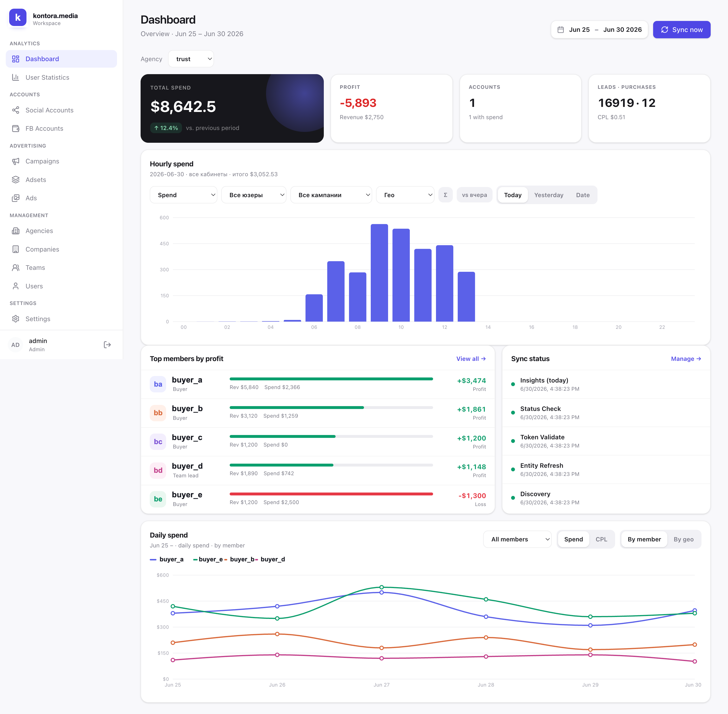This screenshot has width=728, height=714.
Task: Open the buyer_a member name
Action: (x=187, y=380)
